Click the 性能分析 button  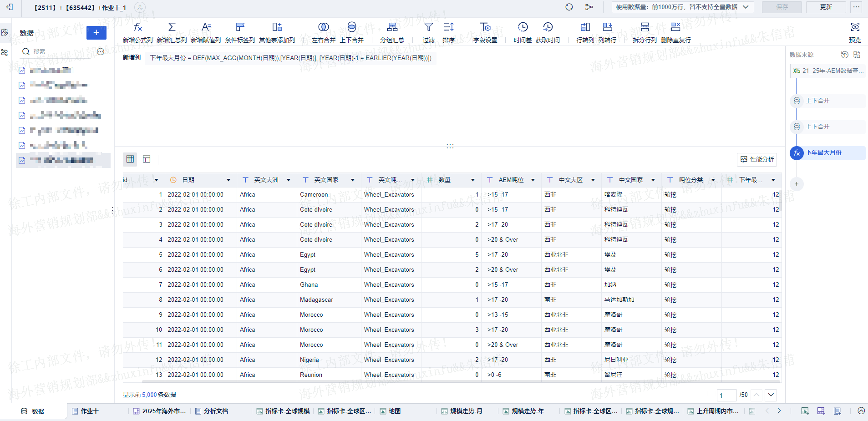pyautogui.click(x=757, y=159)
